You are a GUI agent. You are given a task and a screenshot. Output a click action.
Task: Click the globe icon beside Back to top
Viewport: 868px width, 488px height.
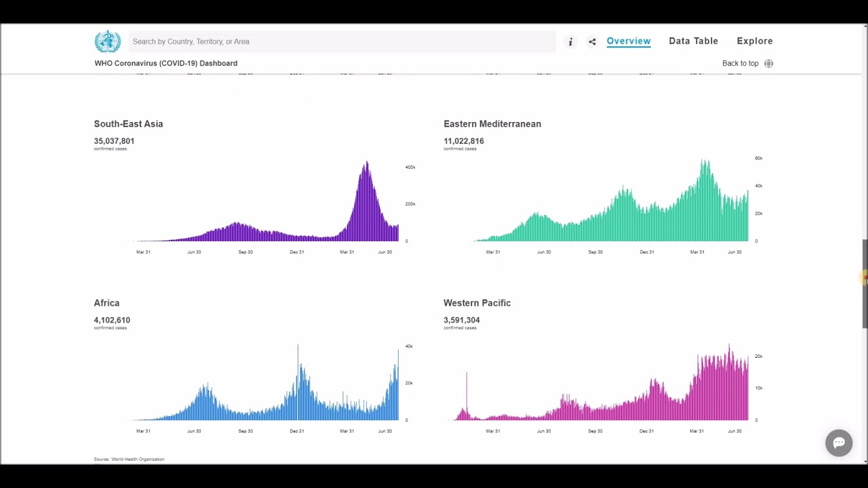pyautogui.click(x=768, y=64)
